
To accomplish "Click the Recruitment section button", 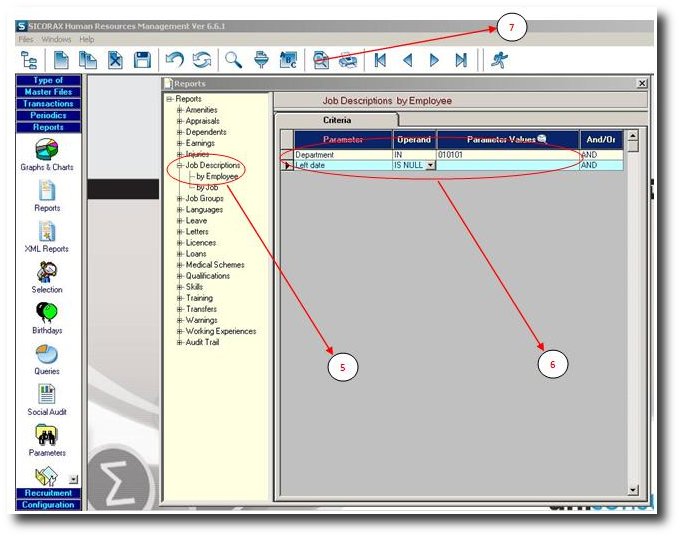I will tap(48, 493).
